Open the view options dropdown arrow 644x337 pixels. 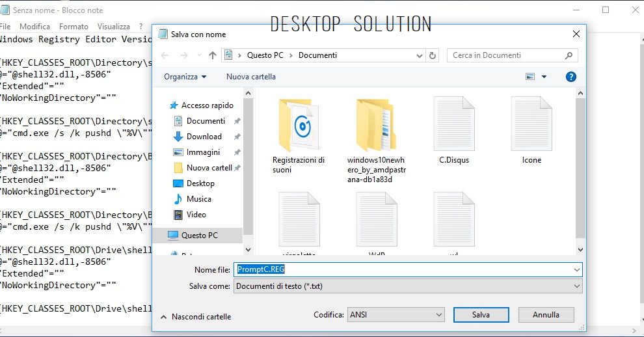point(544,77)
